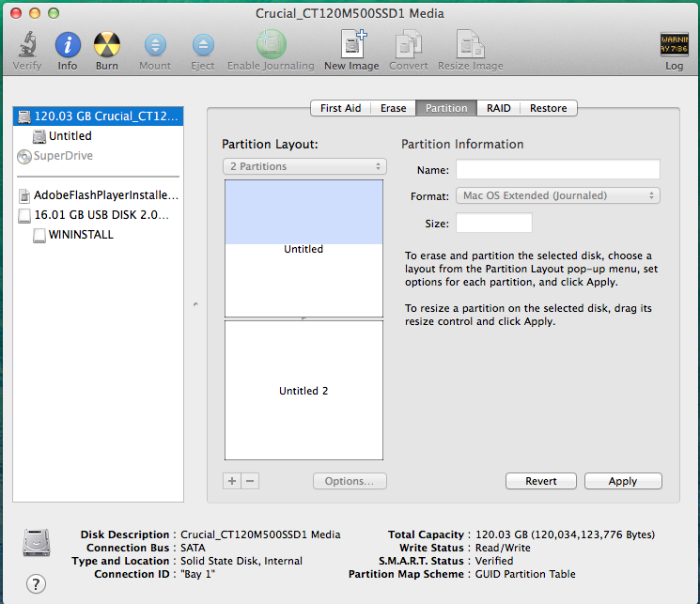Click the Enable Journaling icon
The width and height of the screenshot is (700, 604).
271,44
